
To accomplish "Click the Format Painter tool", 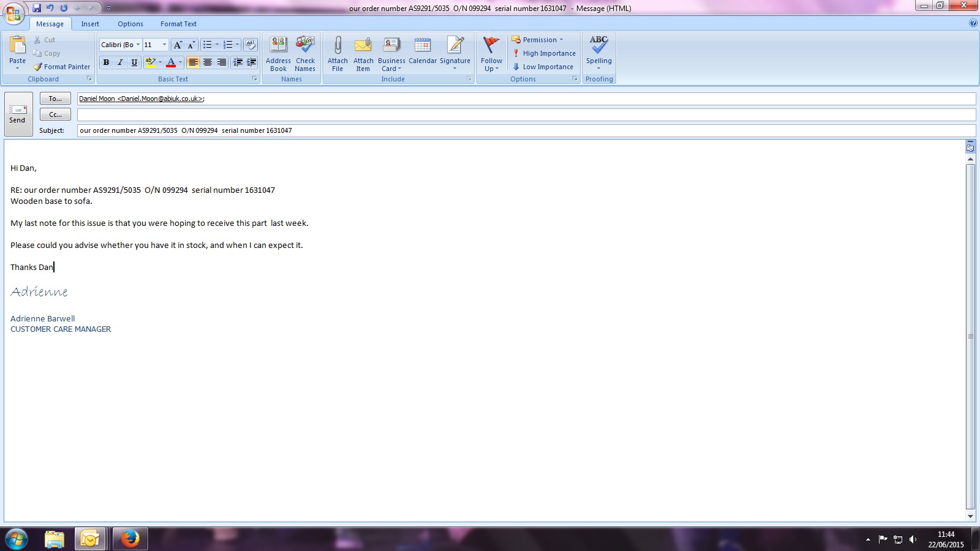I will coord(62,67).
